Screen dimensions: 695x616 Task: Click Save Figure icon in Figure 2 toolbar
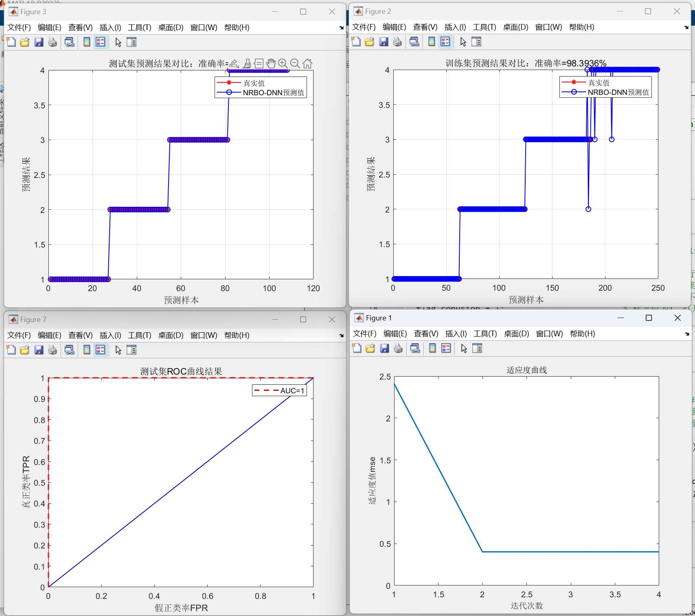pyautogui.click(x=384, y=42)
